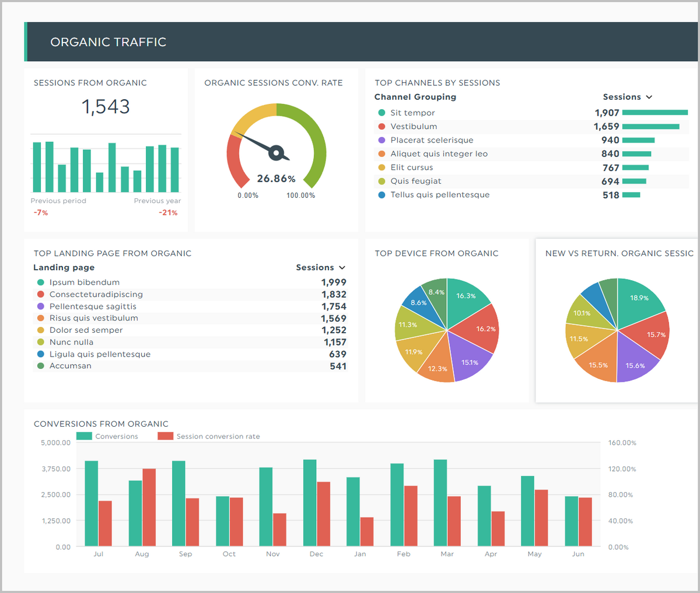
Task: Open the Sessions dropdown in Top Channels widget
Action: [x=628, y=97]
